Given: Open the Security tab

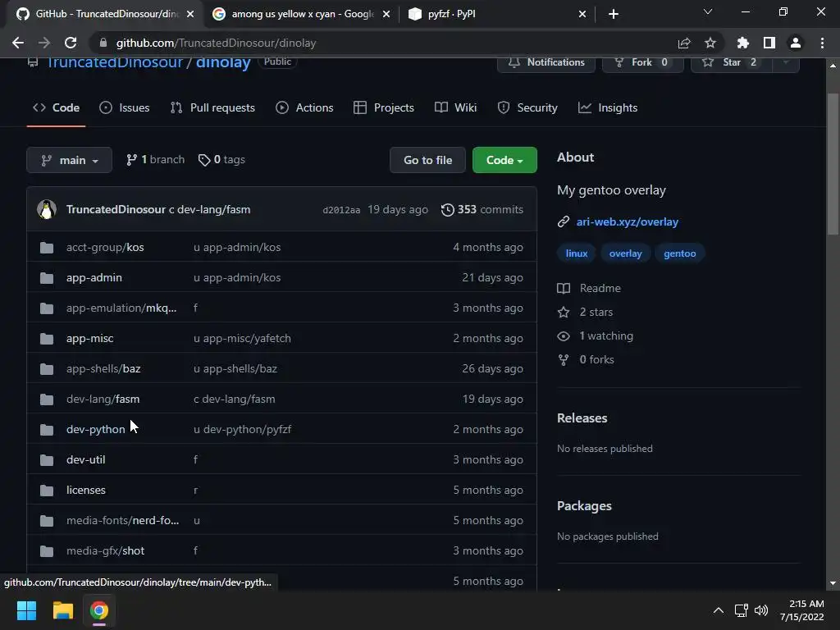Looking at the screenshot, I should 527,107.
